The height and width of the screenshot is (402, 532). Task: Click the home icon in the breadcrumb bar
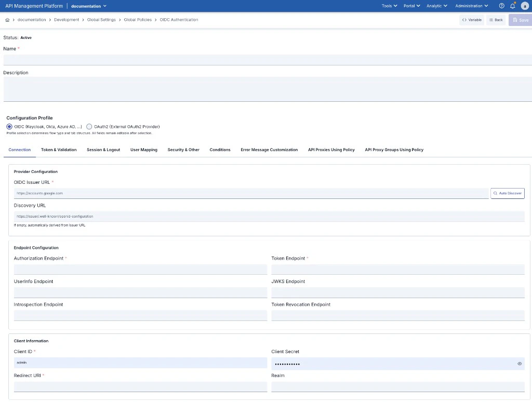pos(7,19)
